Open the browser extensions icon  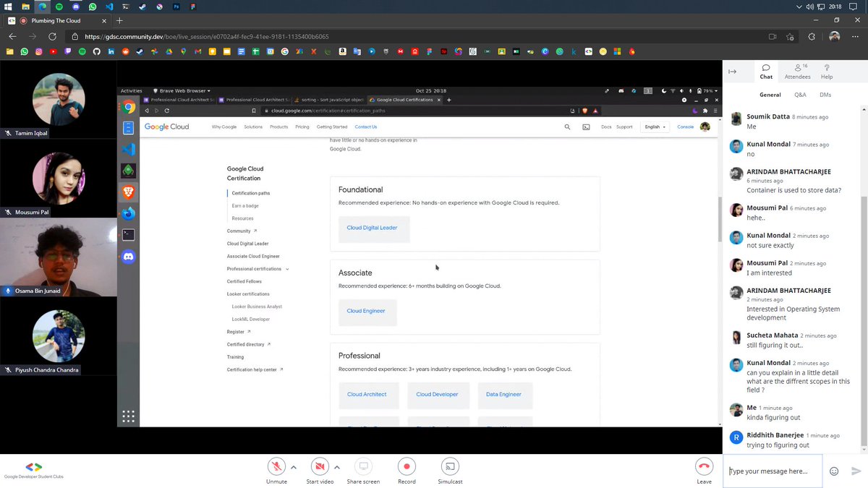tap(812, 36)
